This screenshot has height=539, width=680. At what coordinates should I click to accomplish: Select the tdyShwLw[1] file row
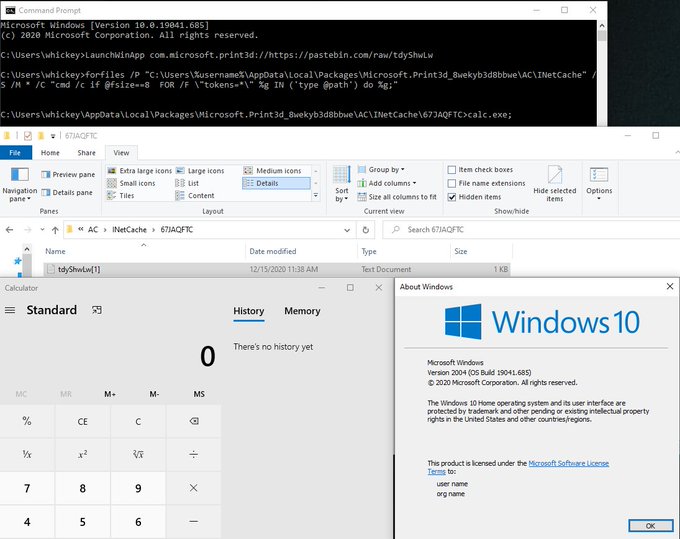point(277,269)
